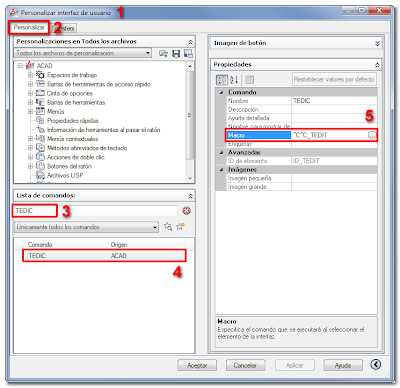Viewport: 400px width, 388px height.
Task: Click the Ayuda detallada value field
Action: pos(334,118)
